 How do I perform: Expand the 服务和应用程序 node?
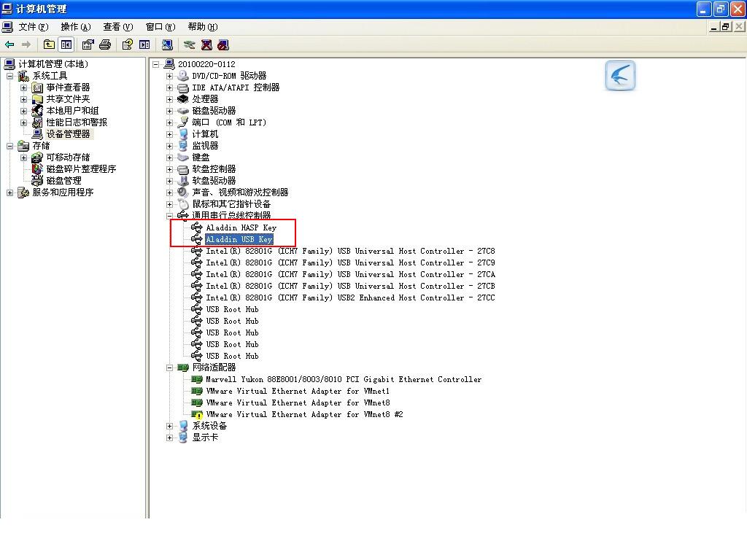pyautogui.click(x=9, y=192)
